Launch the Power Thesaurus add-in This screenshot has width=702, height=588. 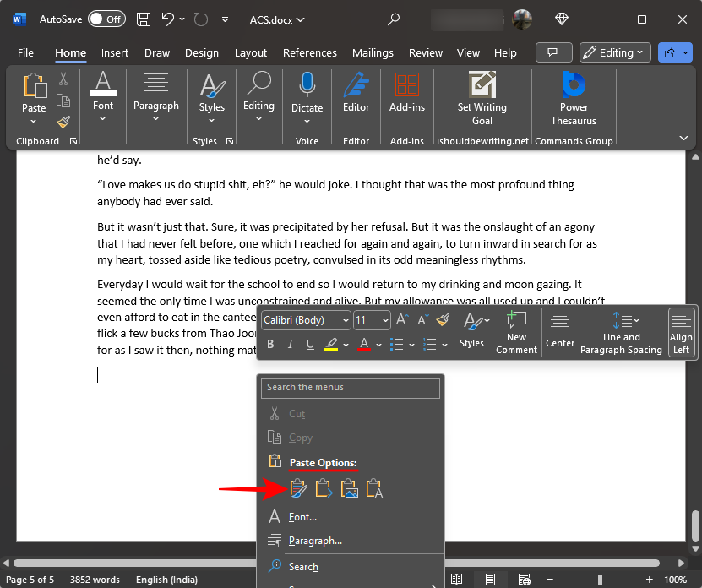(574, 98)
